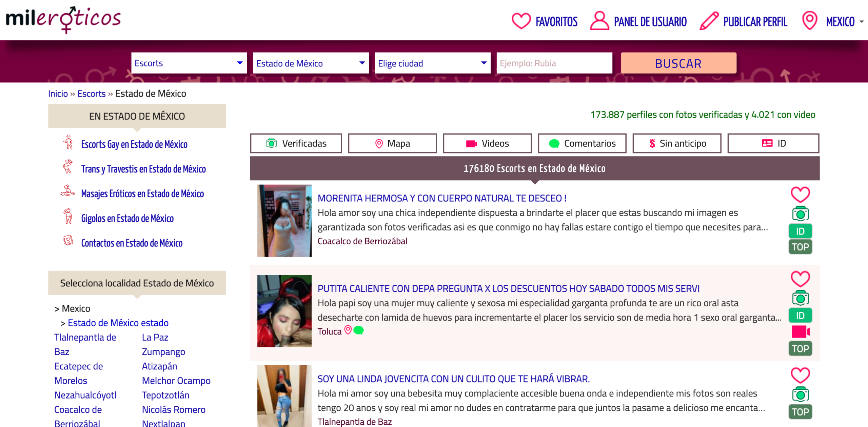
Task: Click the Trans y Travestis figure icon
Action: pos(68,167)
